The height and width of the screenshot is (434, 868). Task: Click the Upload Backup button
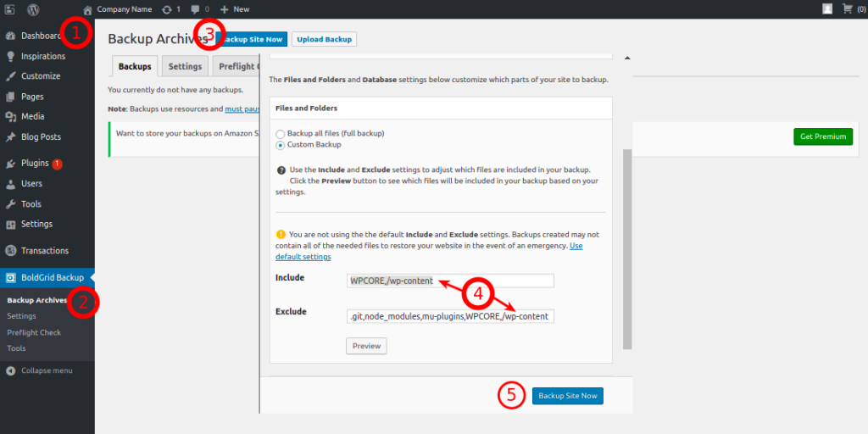click(325, 39)
